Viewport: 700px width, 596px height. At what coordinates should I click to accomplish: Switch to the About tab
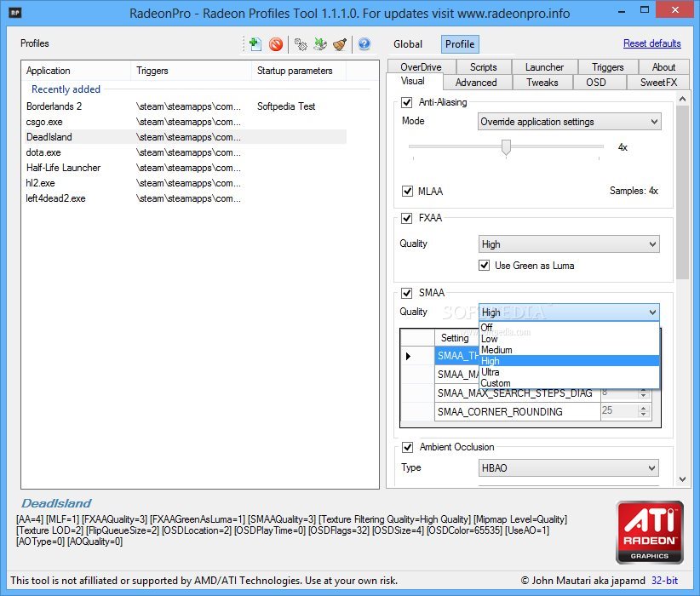[x=664, y=67]
